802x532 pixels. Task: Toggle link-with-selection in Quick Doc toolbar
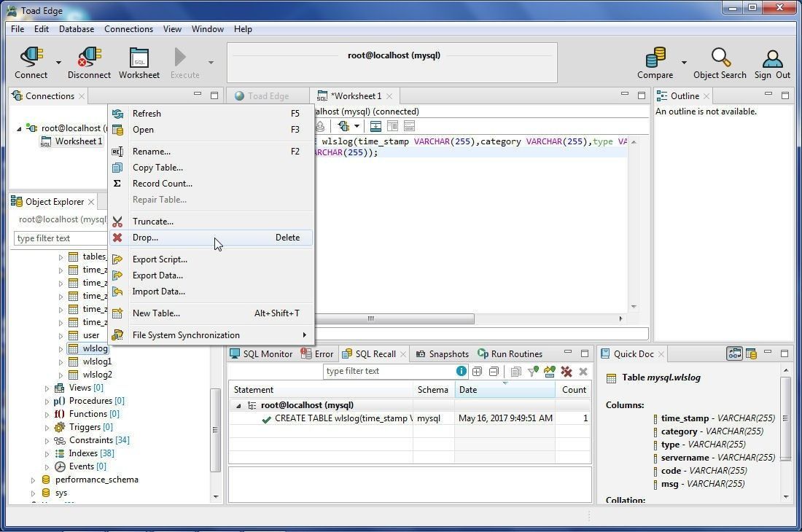pos(735,353)
